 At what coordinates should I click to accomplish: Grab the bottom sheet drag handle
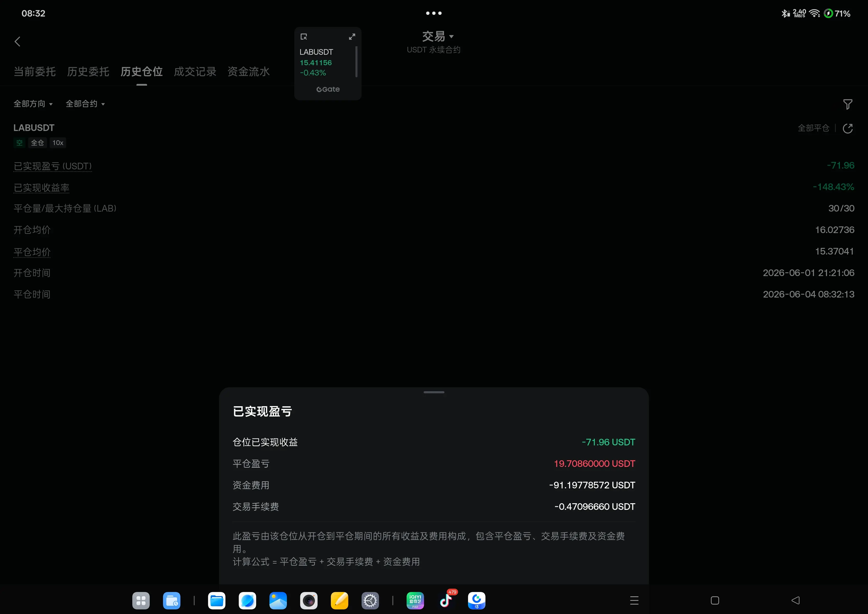click(x=434, y=392)
